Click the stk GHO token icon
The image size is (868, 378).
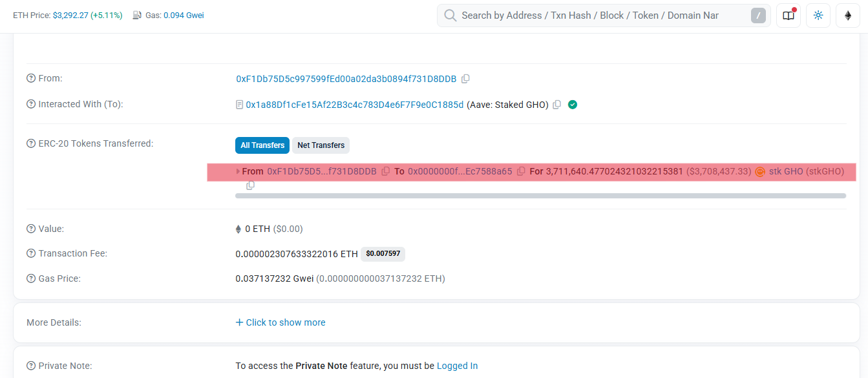coord(760,172)
